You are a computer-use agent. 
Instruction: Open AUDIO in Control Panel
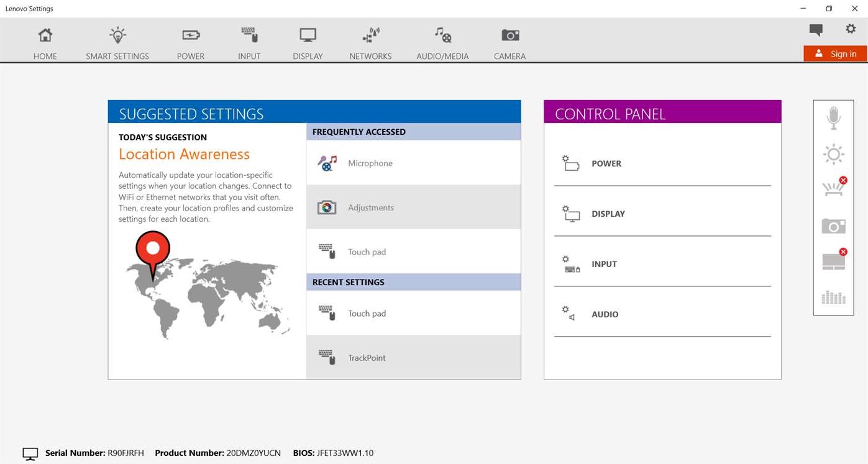point(662,314)
